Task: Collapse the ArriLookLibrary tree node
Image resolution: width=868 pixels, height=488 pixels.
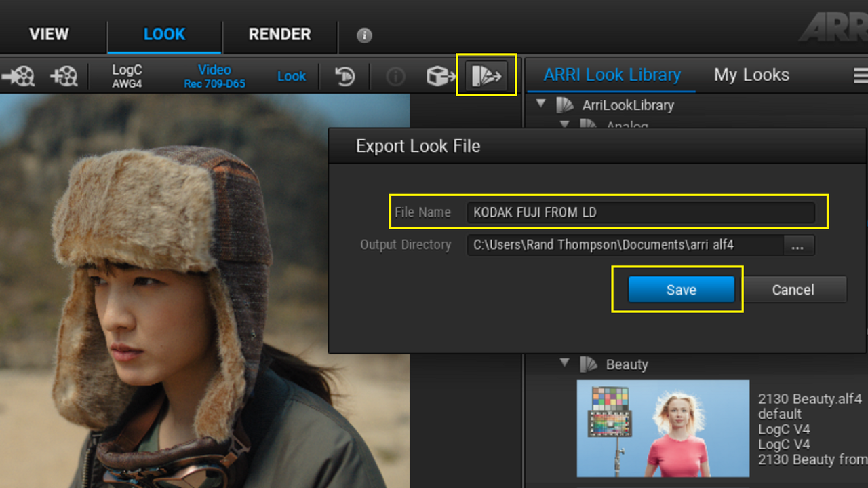Action: point(540,104)
